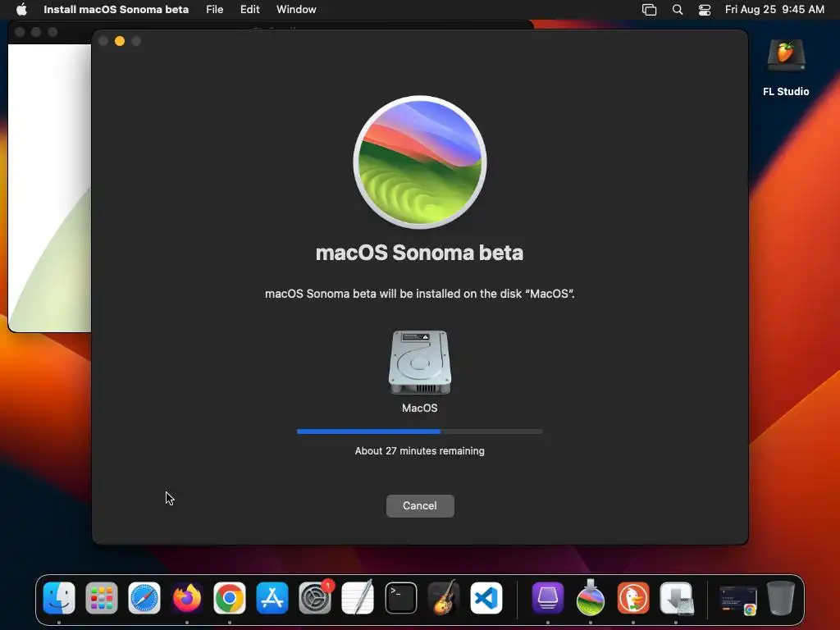Open Apple Configurator purple Dock icon
This screenshot has height=630, width=840.
coord(547,597)
